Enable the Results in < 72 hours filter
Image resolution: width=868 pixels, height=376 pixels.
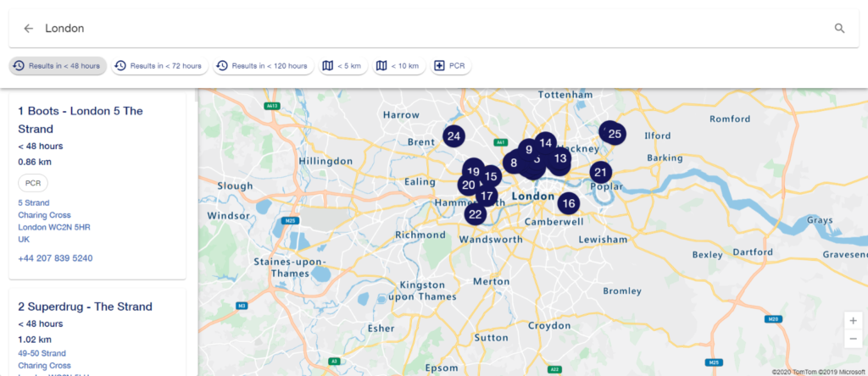pos(159,66)
